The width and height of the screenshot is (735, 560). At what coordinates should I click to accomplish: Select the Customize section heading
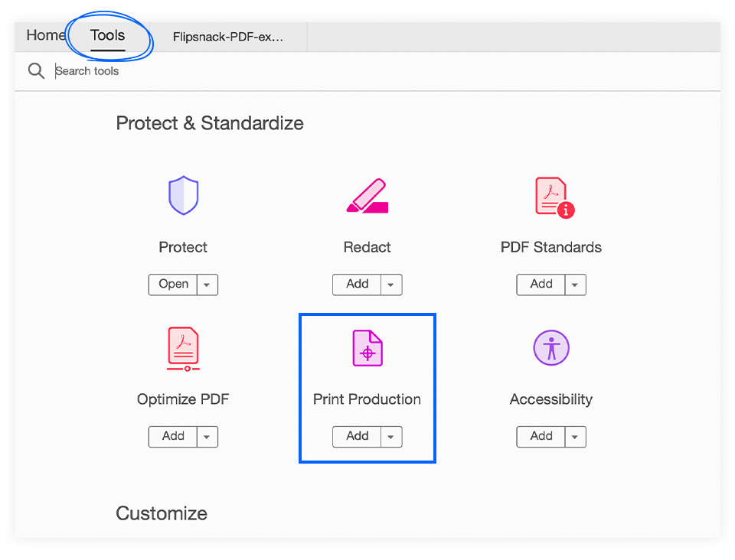click(161, 513)
